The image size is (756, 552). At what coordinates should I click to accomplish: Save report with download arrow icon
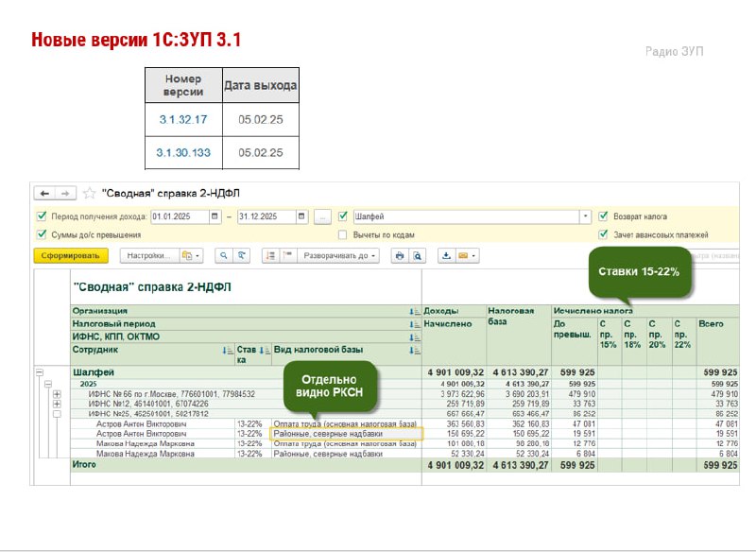[x=446, y=255]
